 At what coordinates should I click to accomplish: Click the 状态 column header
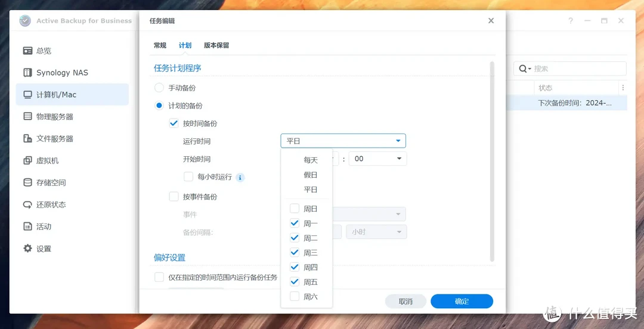(576, 88)
